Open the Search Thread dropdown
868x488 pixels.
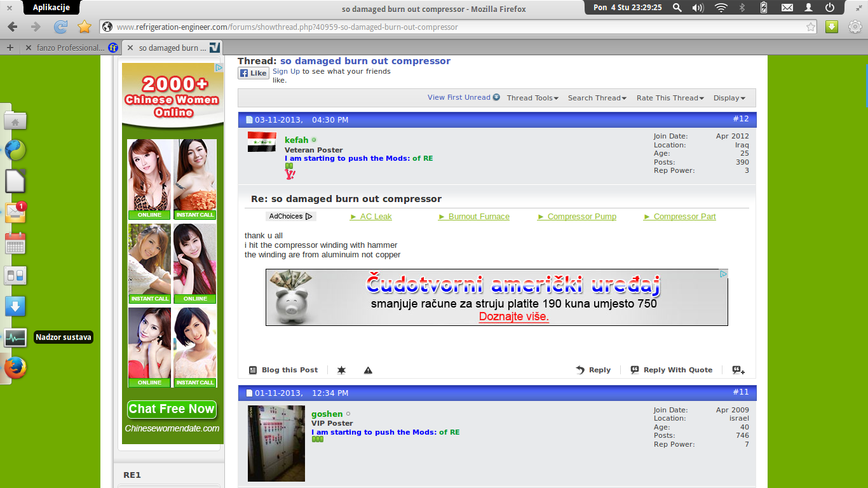click(x=597, y=98)
